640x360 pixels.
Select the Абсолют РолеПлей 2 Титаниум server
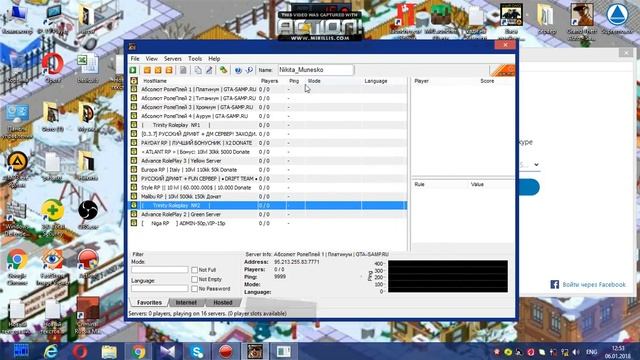click(268, 98)
